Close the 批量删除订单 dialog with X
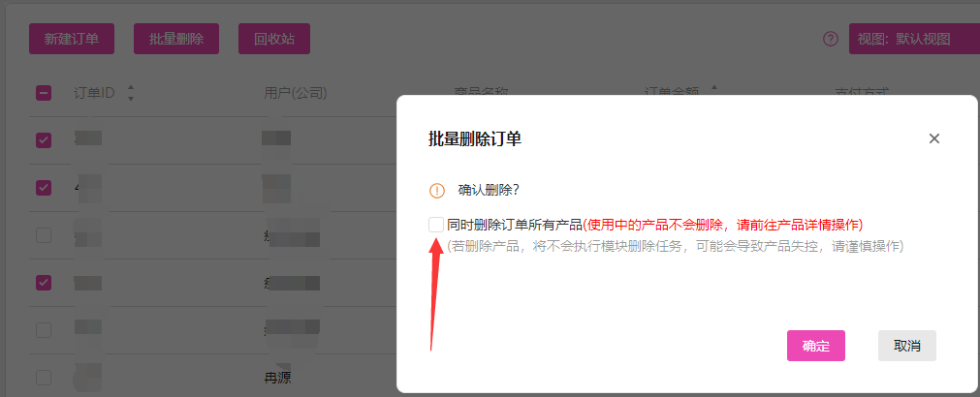This screenshot has width=980, height=397. point(933,138)
